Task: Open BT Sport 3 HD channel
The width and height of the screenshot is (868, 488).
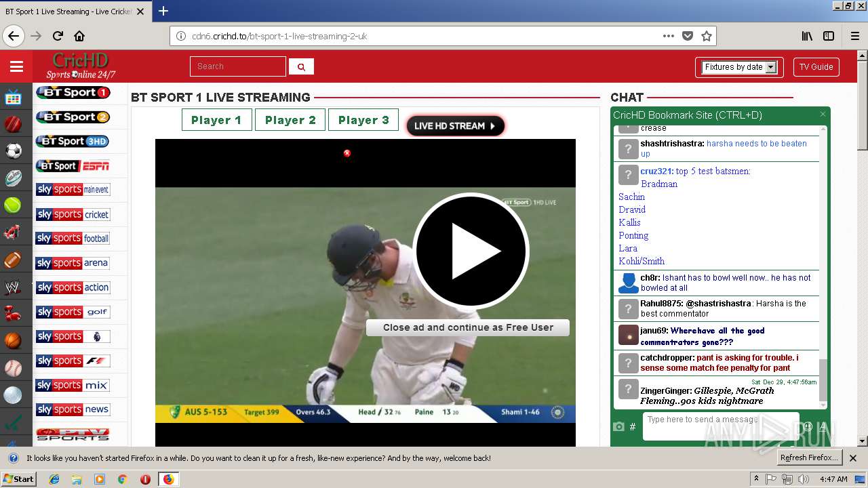Action: [73, 141]
